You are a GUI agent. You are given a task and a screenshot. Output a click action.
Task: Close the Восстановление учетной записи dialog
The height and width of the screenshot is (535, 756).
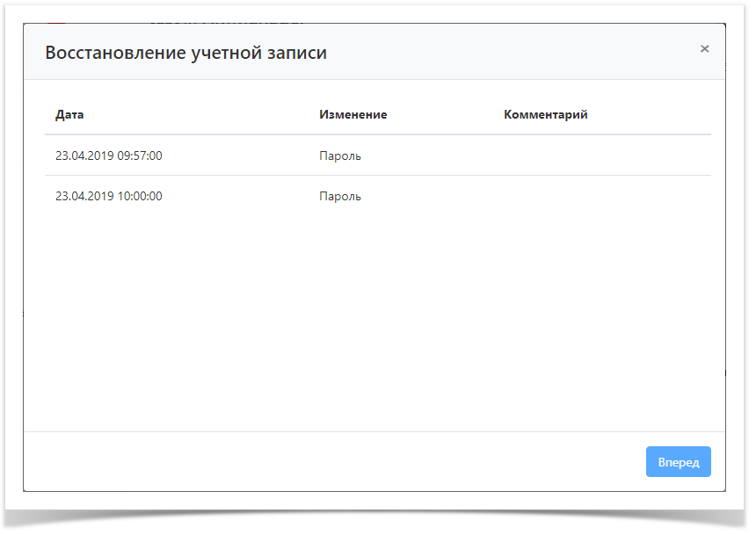pyautogui.click(x=704, y=49)
